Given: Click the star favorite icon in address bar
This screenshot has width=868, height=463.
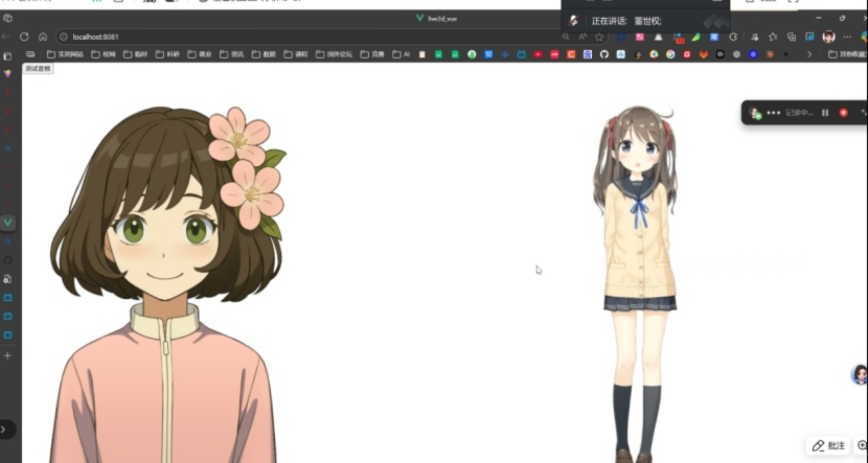Looking at the screenshot, I should (x=599, y=37).
